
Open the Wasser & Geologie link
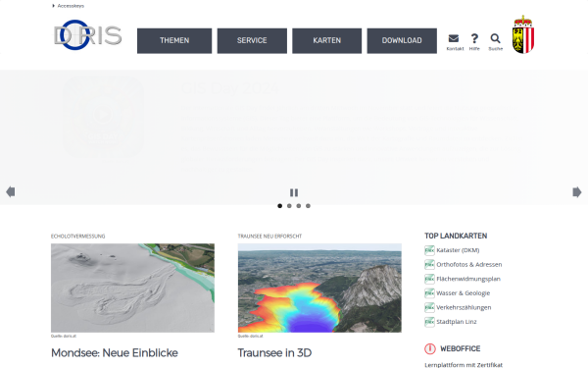[x=464, y=292]
